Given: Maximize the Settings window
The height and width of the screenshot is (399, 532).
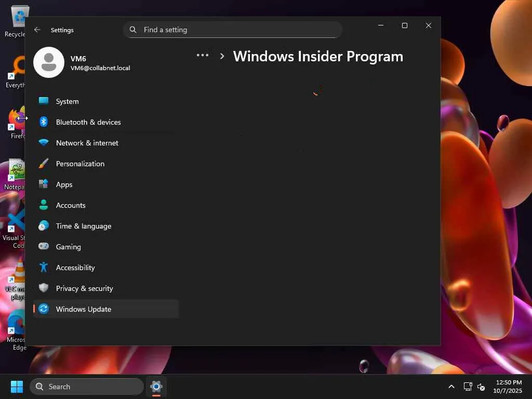Looking at the screenshot, I should point(404,25).
